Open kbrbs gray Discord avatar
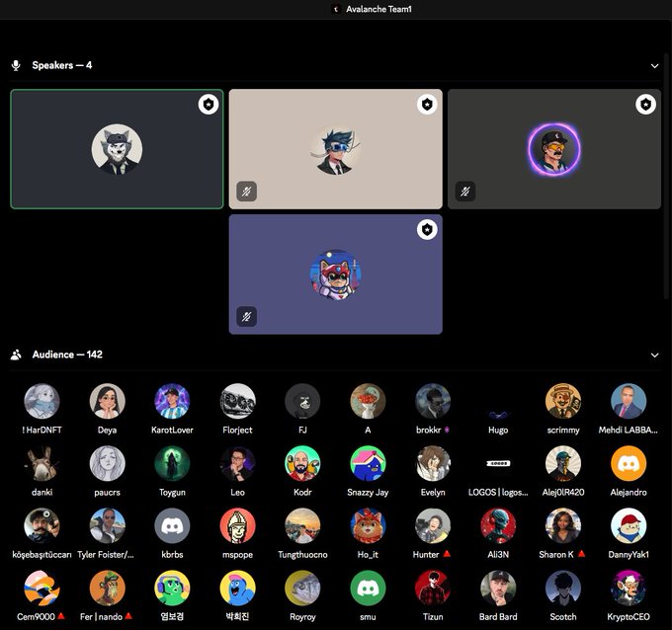Image resolution: width=672 pixels, height=630 pixels. tap(172, 525)
